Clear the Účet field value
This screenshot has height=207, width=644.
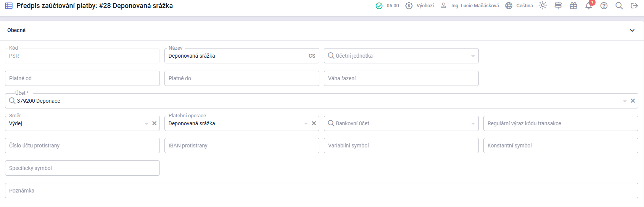633,101
